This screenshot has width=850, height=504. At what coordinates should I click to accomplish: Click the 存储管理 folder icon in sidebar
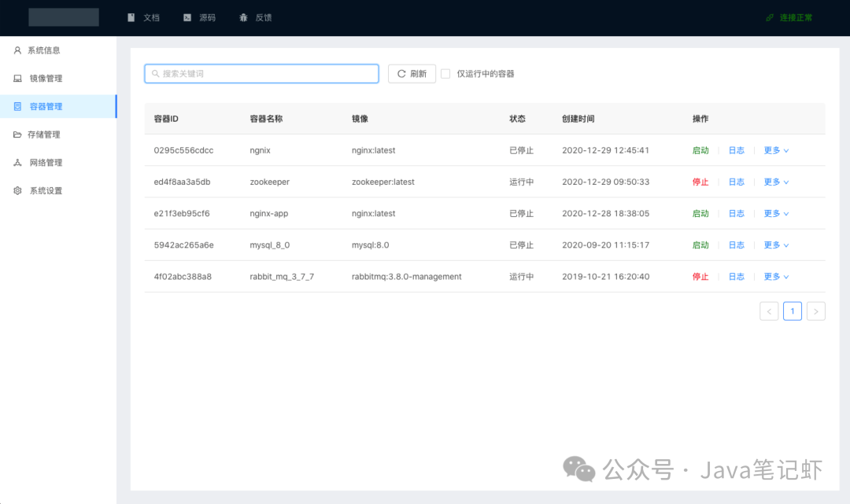[17, 134]
